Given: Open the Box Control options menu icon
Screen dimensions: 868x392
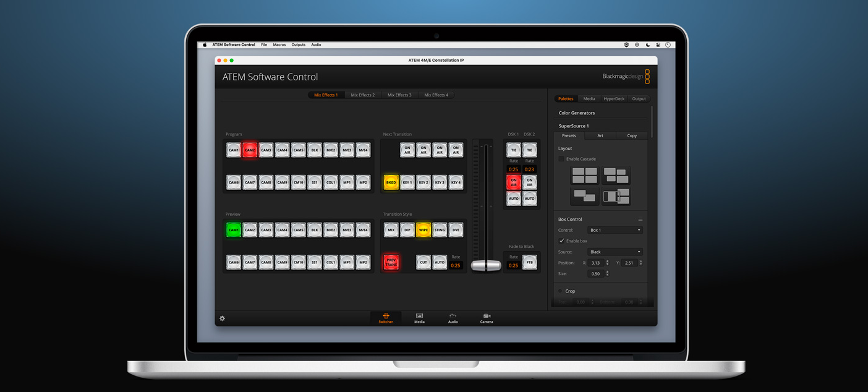Looking at the screenshot, I should pos(640,219).
